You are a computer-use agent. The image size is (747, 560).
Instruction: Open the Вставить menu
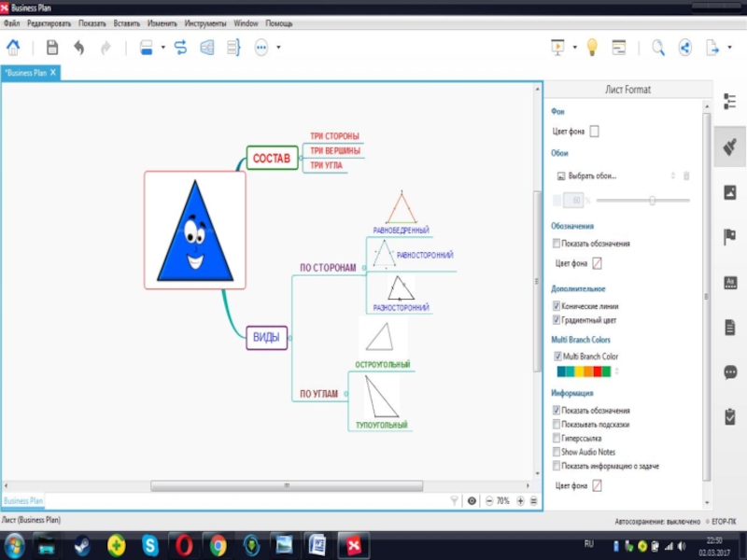pyautogui.click(x=127, y=23)
